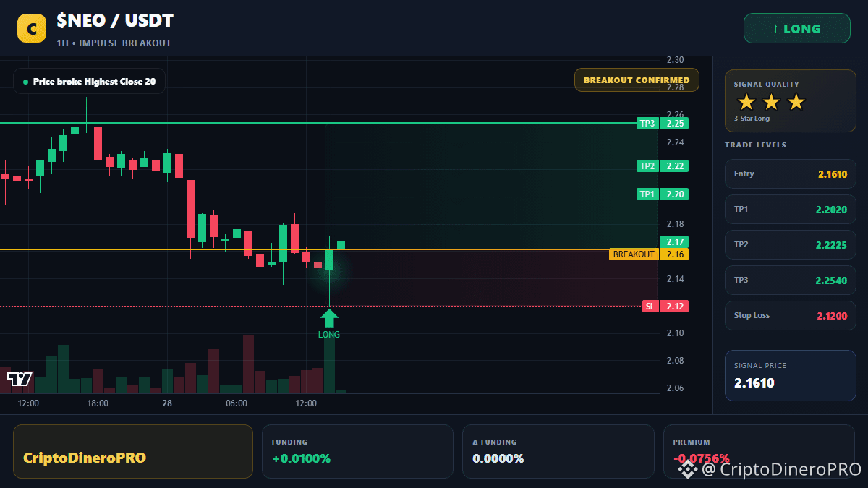Select the Stop Loss 2.1200 row
The height and width of the screenshot is (488, 868).
[791, 315]
